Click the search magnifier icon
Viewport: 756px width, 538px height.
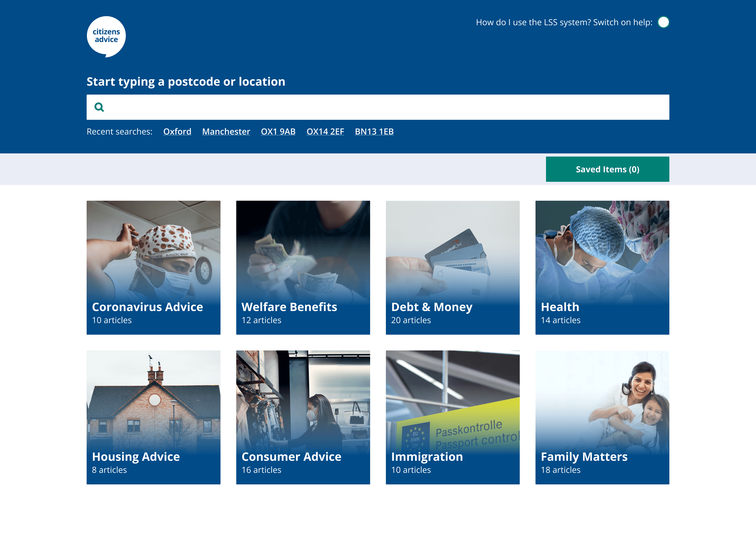(x=99, y=107)
